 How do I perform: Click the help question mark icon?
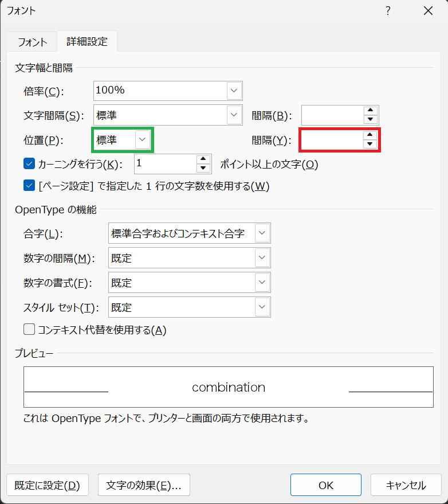pos(388,11)
